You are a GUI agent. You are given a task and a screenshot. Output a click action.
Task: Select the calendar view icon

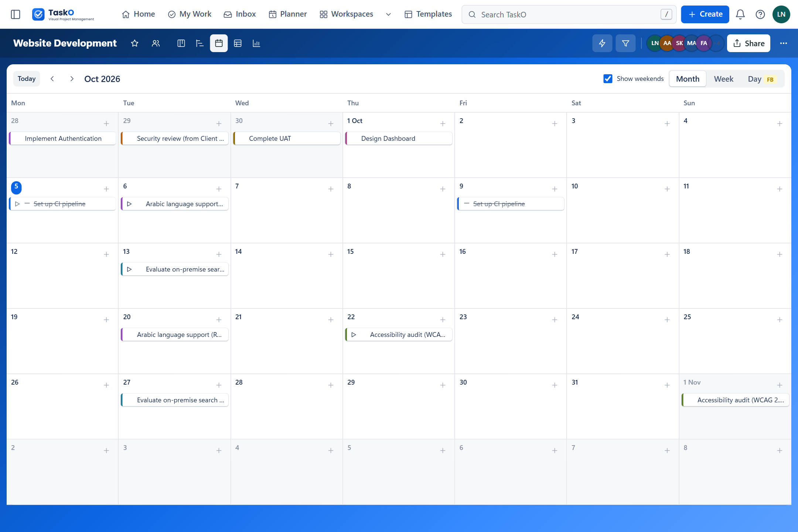219,43
